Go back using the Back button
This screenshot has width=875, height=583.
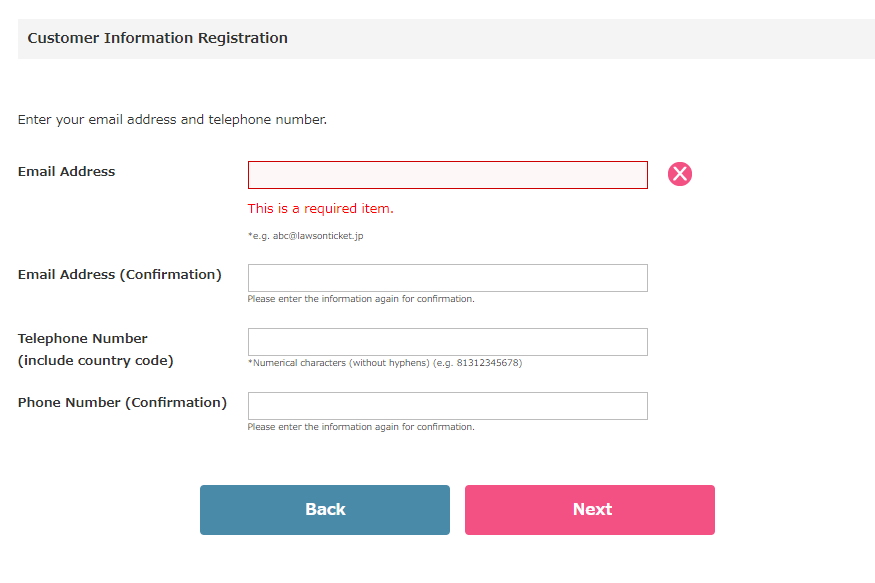[x=325, y=510]
